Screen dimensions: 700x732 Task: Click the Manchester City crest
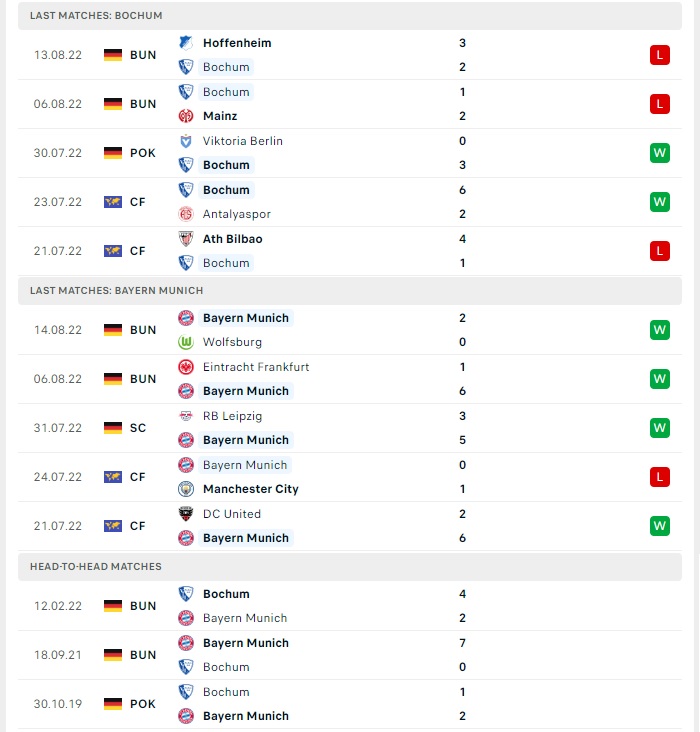(x=186, y=489)
